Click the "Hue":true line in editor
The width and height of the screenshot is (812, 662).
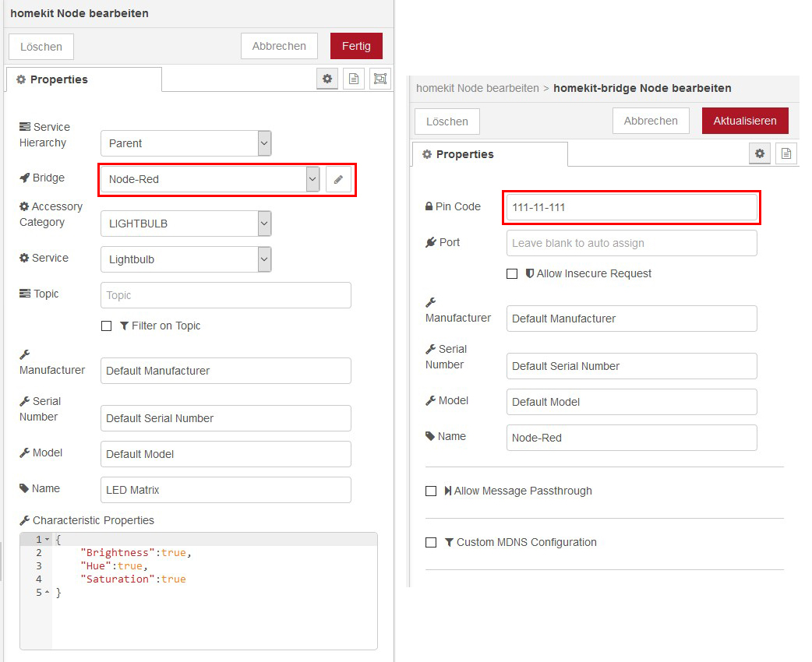pos(114,565)
